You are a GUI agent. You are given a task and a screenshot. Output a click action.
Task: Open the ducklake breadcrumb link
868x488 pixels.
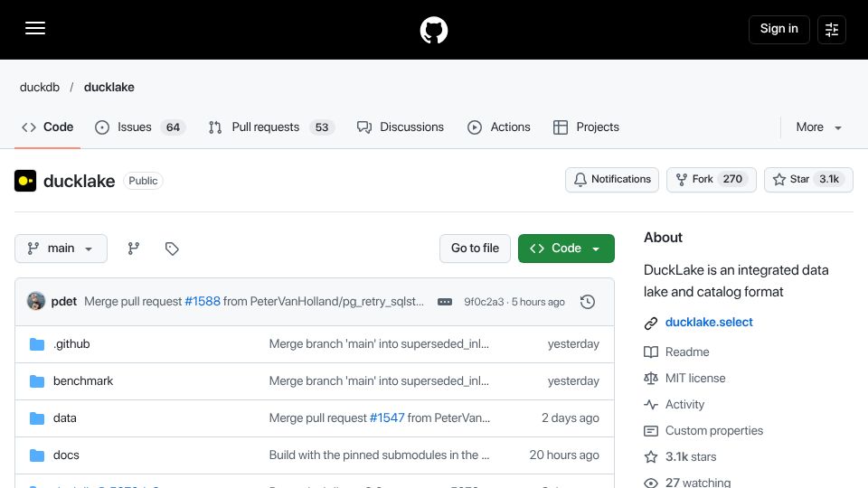[x=109, y=88]
